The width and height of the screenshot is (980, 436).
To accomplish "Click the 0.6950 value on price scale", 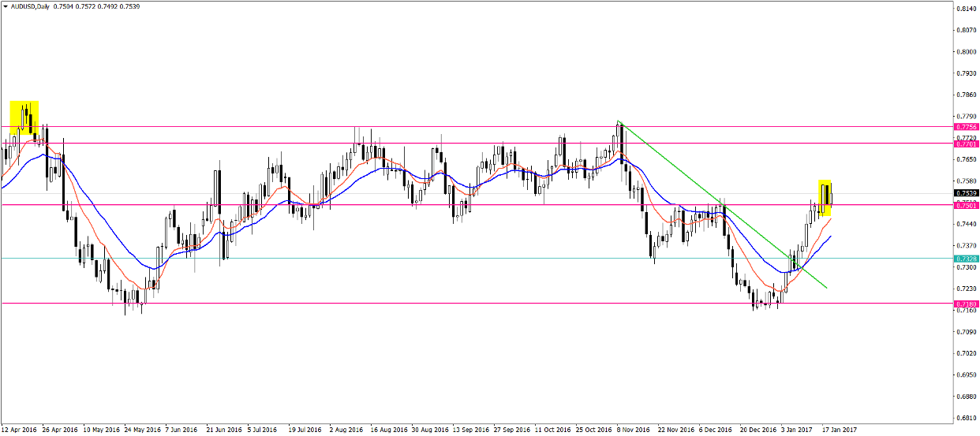I will (967, 375).
